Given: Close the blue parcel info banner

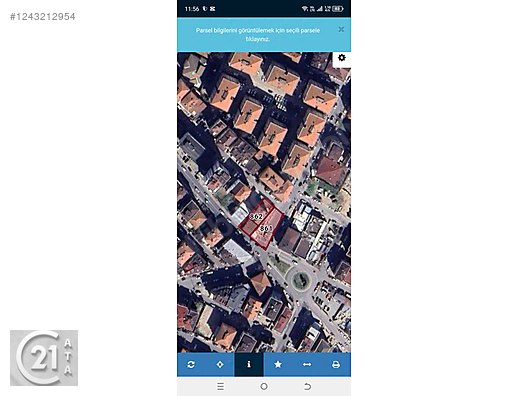Looking at the screenshot, I should (341, 29).
